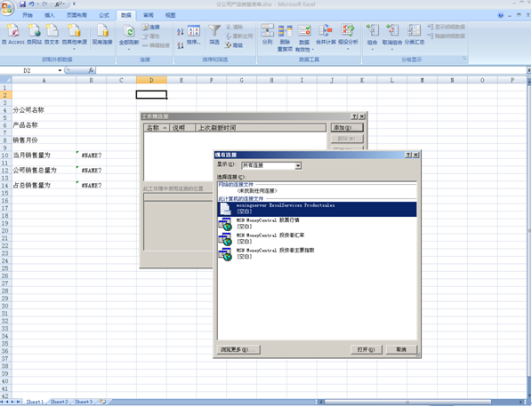The width and height of the screenshot is (532, 407).
Task: Switch to the 公式 ribbon tab
Action: tap(104, 15)
